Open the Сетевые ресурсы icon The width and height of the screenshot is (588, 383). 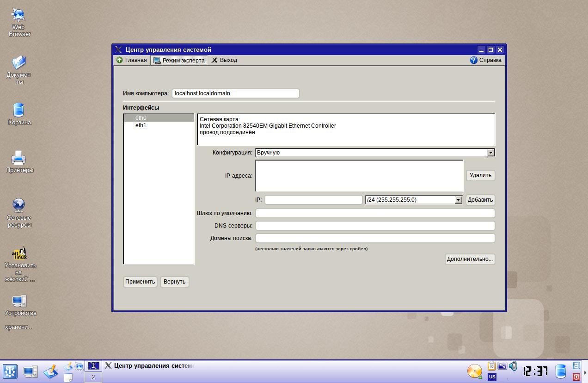coord(19,205)
